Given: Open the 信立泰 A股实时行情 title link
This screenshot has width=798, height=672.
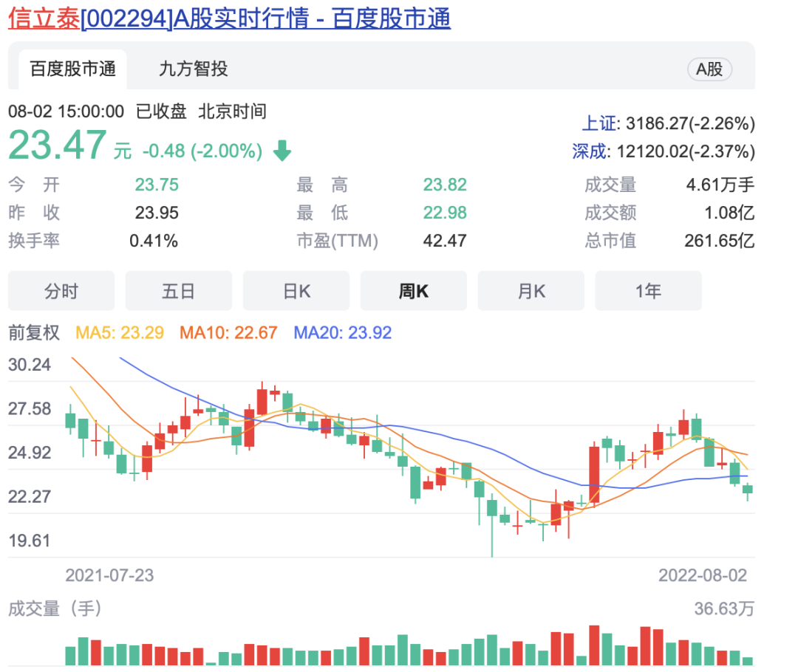Looking at the screenshot, I should (229, 19).
